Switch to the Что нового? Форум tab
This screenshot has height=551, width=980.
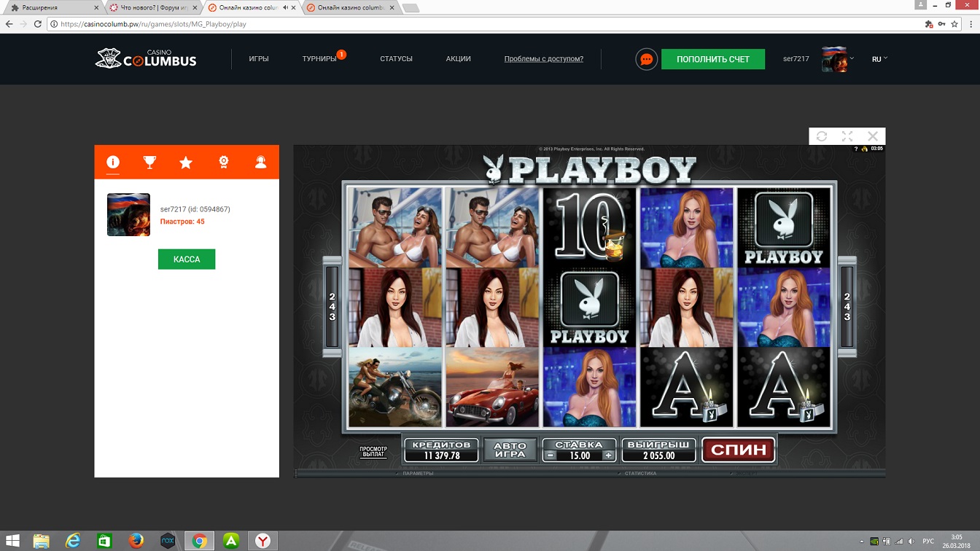pyautogui.click(x=153, y=8)
